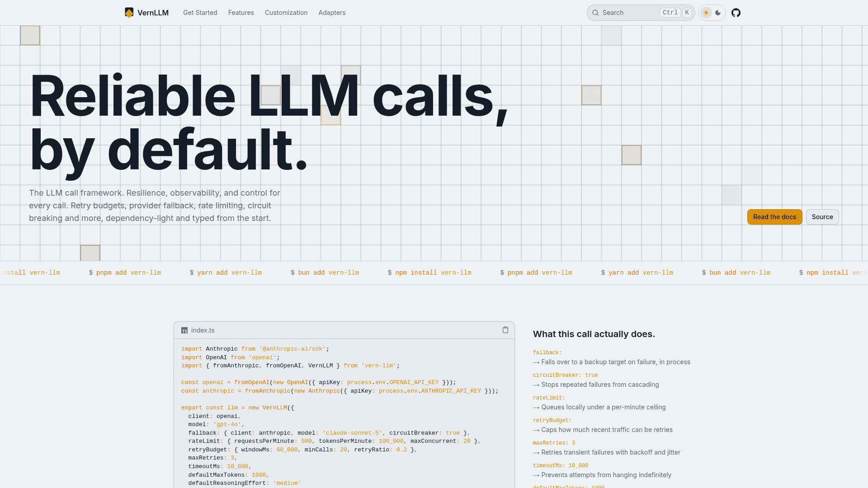Select 'maxRetries: 3' in the explanation list
This screenshot has height=488, width=868.
pyautogui.click(x=554, y=443)
